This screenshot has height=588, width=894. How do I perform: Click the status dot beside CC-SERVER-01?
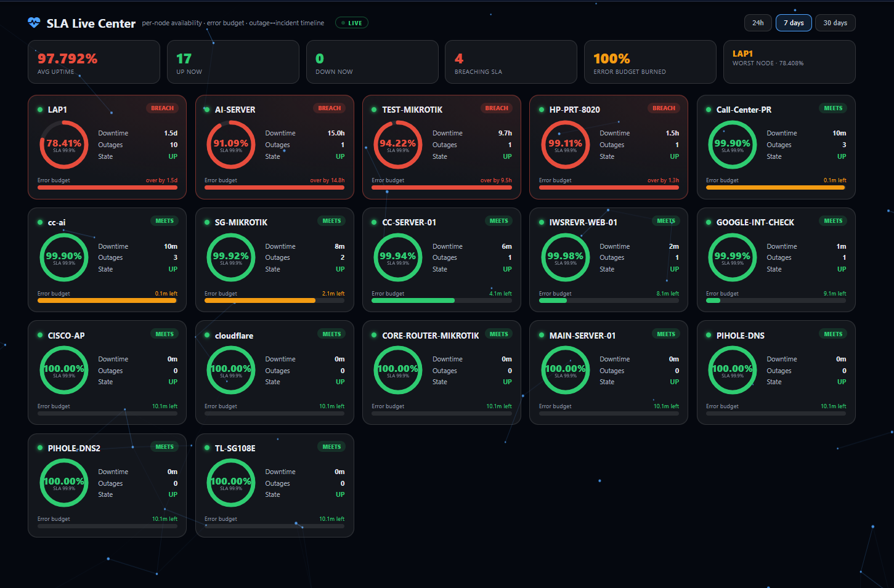374,222
